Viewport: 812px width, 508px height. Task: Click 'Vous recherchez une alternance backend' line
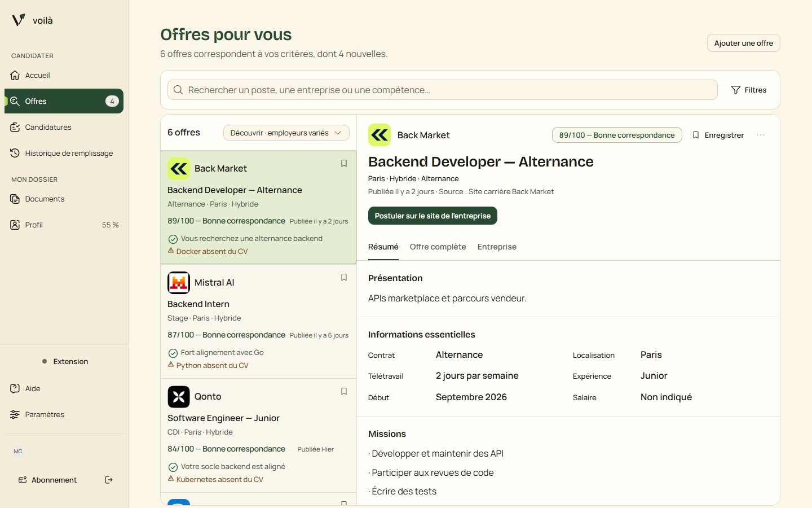click(x=251, y=239)
